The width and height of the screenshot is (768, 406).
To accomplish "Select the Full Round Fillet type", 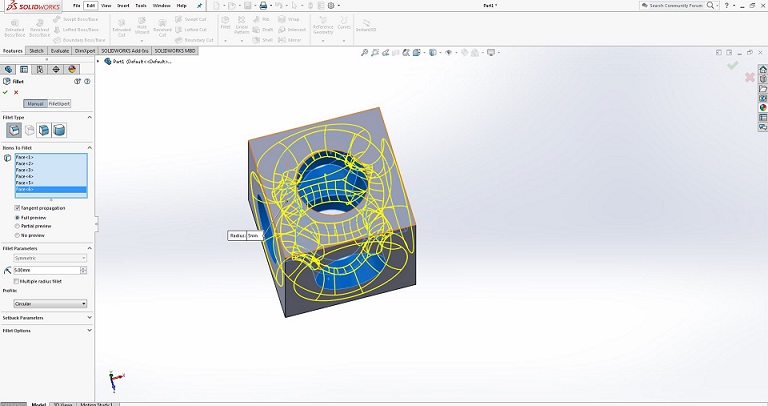I will 59,130.
